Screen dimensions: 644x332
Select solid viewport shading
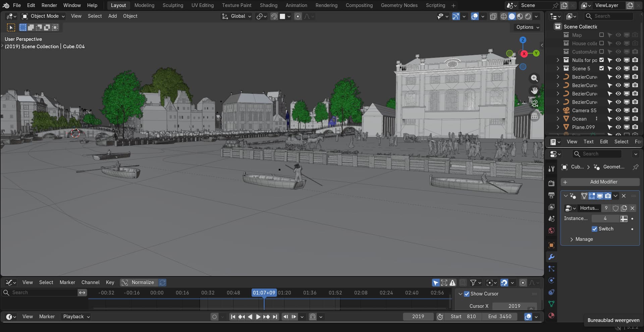(512, 16)
